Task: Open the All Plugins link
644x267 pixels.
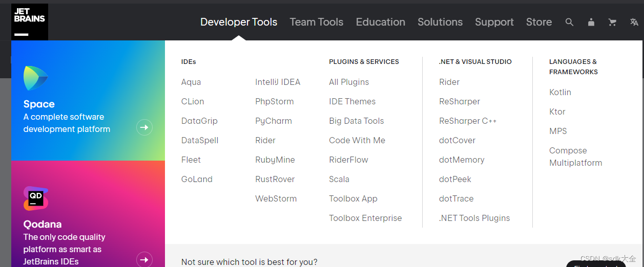Action: (349, 82)
